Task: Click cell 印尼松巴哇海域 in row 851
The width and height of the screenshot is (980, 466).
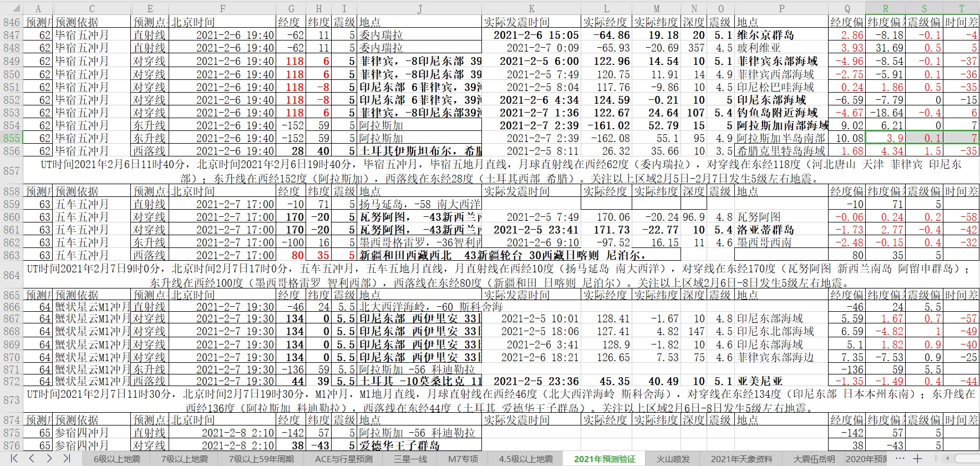Action: (x=781, y=87)
